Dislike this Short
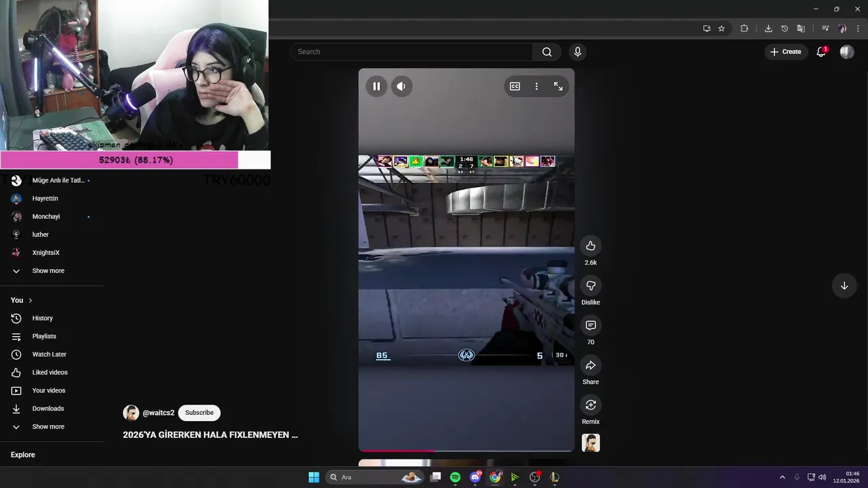868x488 pixels. pos(591,286)
